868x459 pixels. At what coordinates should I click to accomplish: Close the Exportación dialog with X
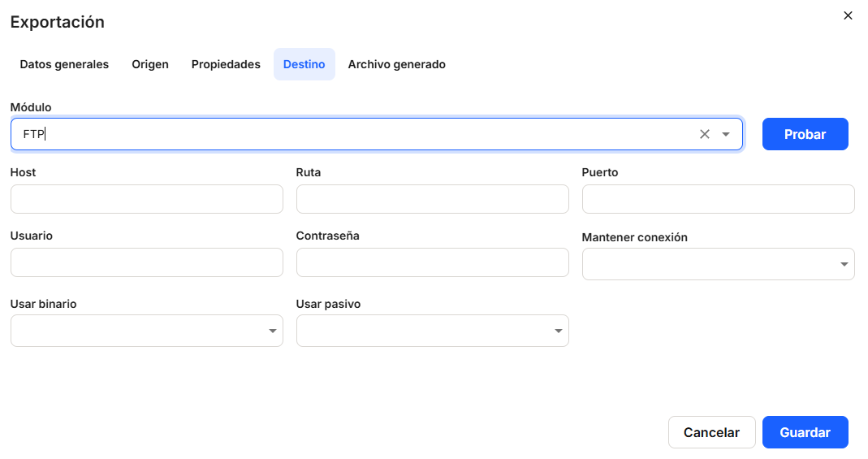pos(848,15)
